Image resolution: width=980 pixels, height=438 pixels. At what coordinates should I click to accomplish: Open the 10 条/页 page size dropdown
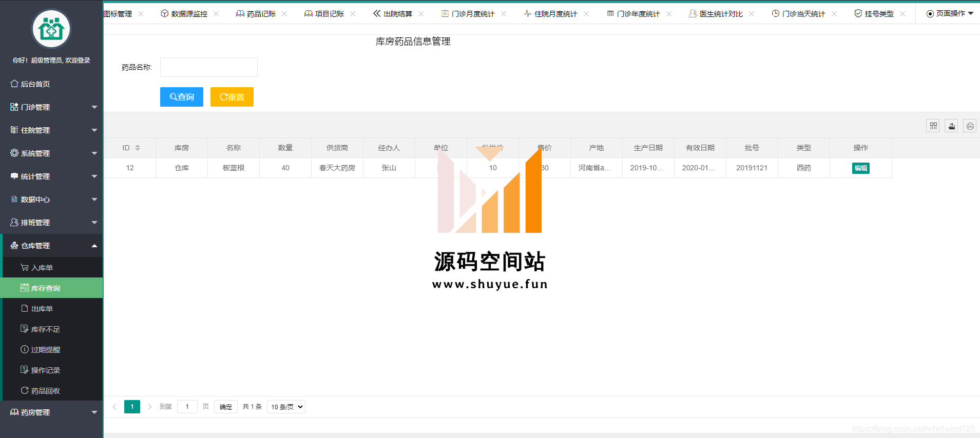click(286, 407)
